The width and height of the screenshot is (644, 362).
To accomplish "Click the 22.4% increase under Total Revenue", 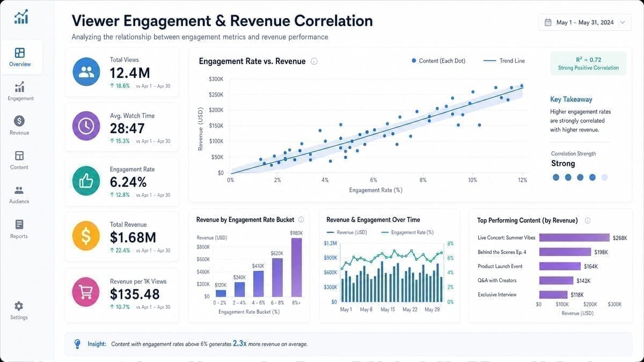I will coord(120,250).
